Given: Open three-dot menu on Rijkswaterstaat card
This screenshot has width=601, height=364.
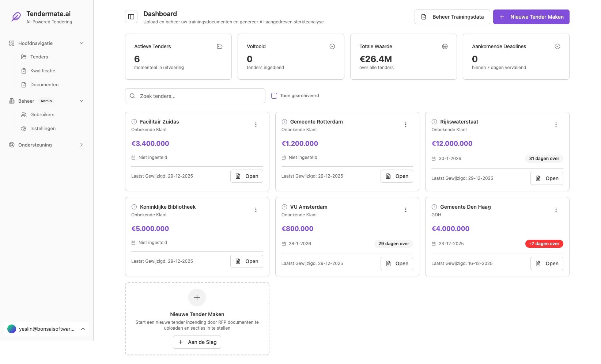Looking at the screenshot, I should click(x=556, y=125).
